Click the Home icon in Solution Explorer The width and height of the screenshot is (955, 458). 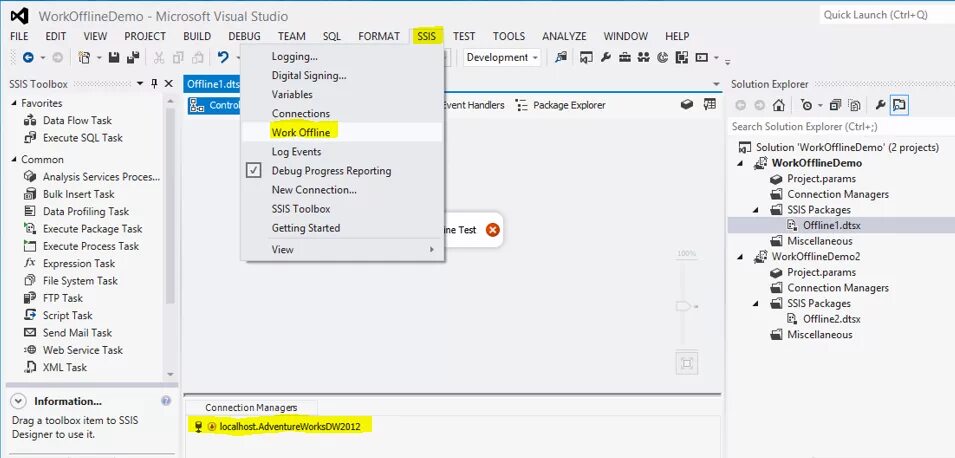pos(778,105)
